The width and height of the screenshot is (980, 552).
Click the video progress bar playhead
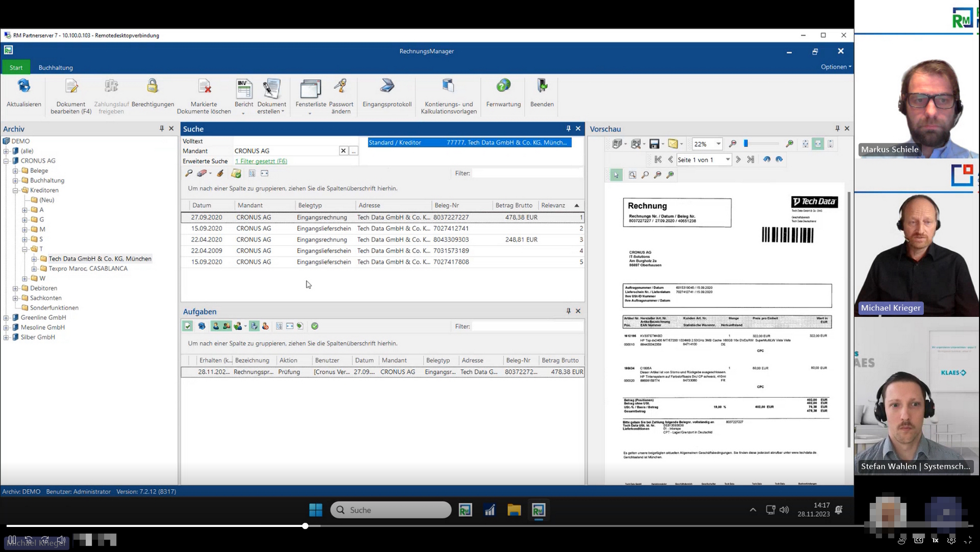305,526
